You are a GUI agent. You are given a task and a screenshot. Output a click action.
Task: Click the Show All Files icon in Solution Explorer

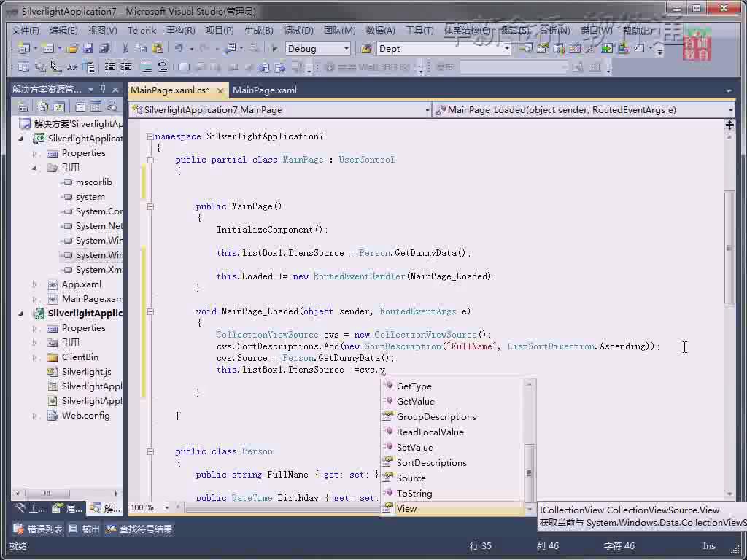pos(44,106)
